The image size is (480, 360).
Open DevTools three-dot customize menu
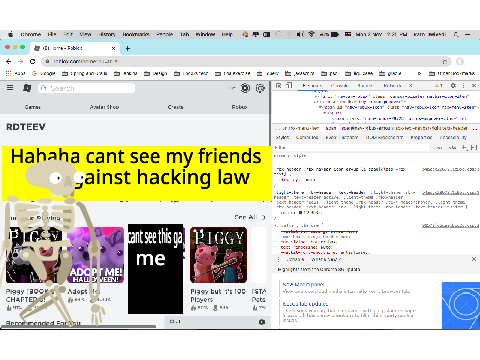463,86
